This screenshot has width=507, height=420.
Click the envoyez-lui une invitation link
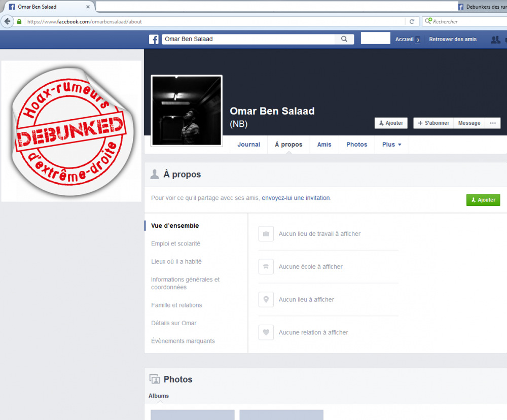tap(296, 198)
